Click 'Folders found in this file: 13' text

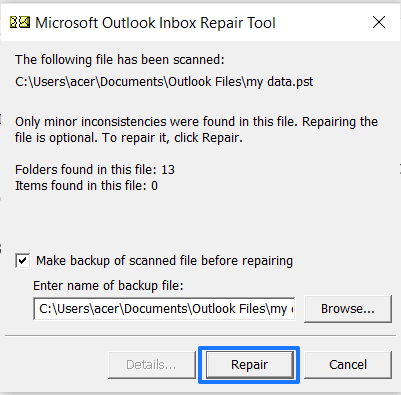pyautogui.click(x=95, y=170)
